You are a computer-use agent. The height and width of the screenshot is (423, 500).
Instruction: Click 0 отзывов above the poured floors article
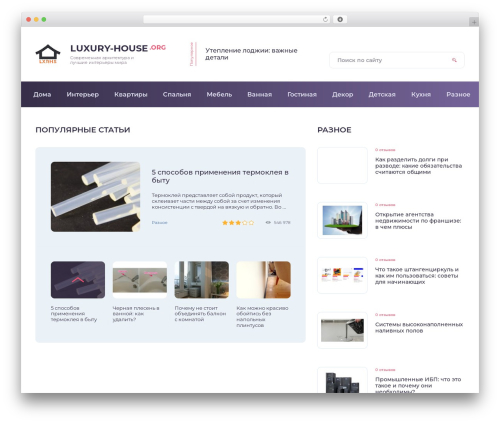(x=385, y=315)
